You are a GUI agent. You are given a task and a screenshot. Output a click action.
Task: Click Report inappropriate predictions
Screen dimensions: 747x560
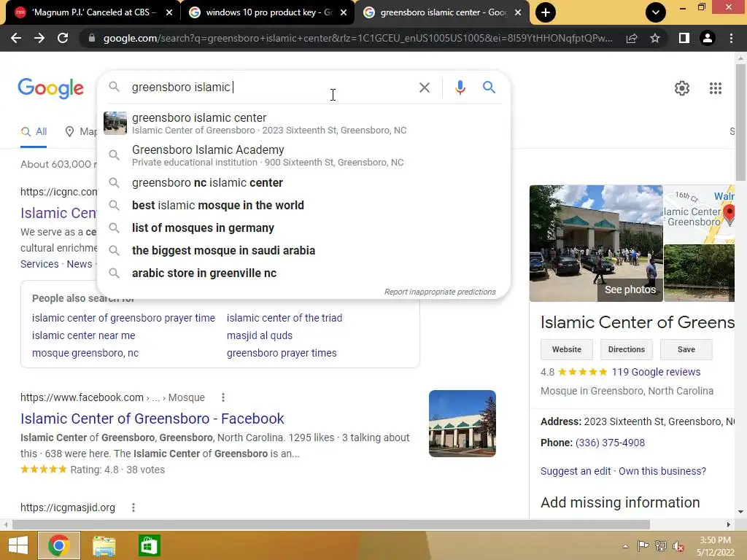pos(440,292)
